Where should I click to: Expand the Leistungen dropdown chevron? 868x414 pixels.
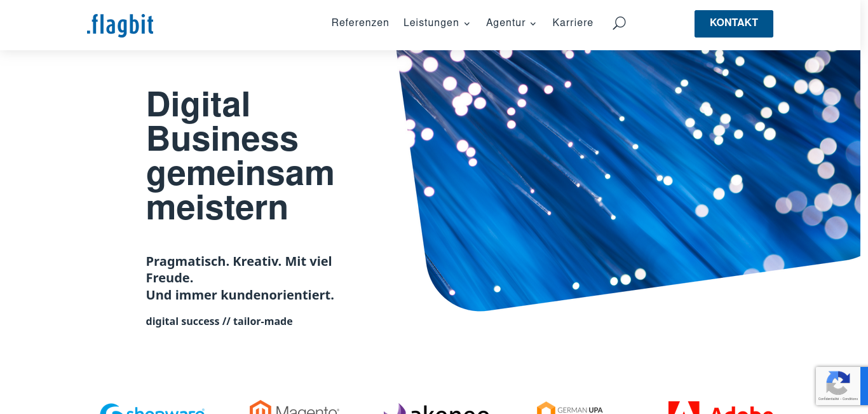coord(467,24)
